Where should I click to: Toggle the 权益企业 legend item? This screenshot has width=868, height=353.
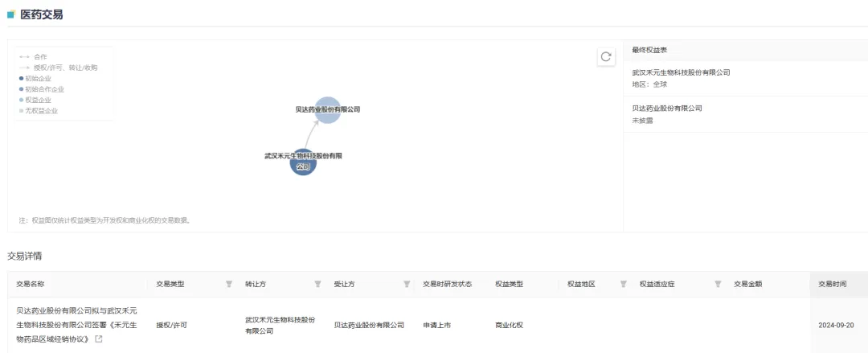[x=37, y=100]
